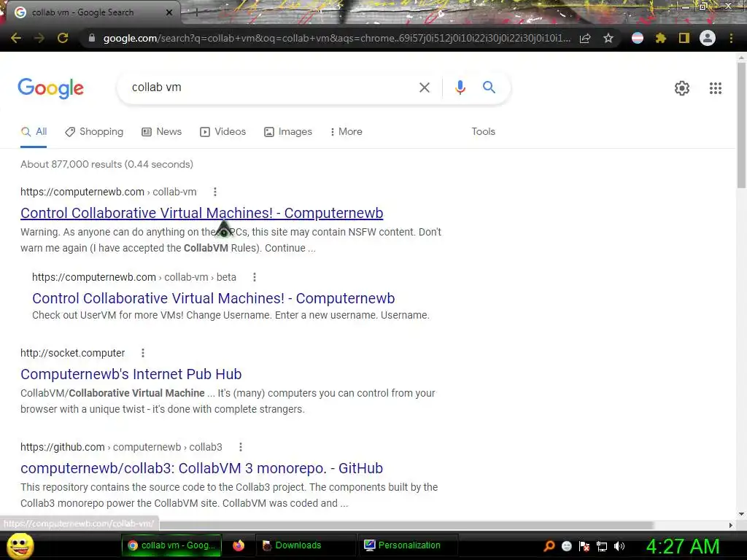The height and width of the screenshot is (560, 747).
Task: Click the https://computernewb.com › collab-vm URL text
Action: click(108, 192)
